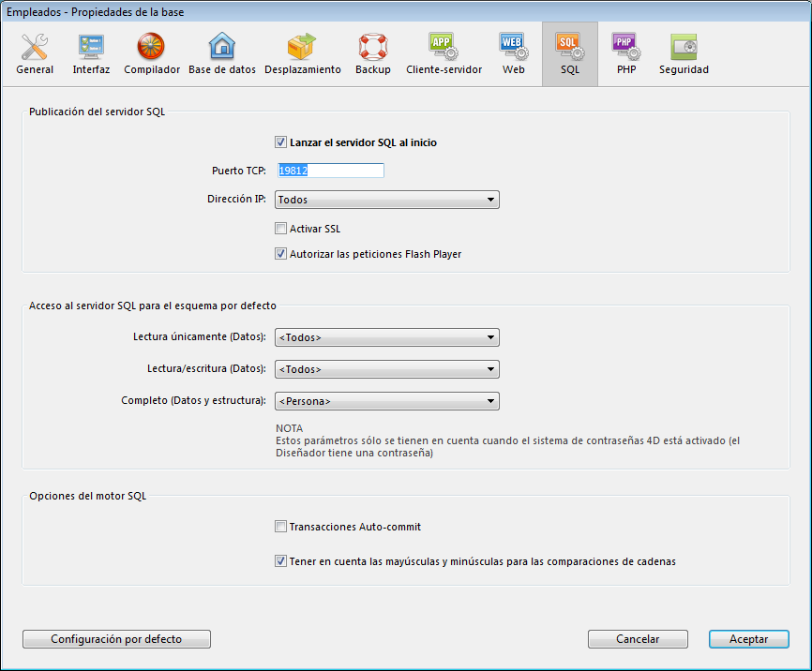Screen dimensions: 812x671
Task: Open the Backup lifebuoy icon
Action: (373, 47)
